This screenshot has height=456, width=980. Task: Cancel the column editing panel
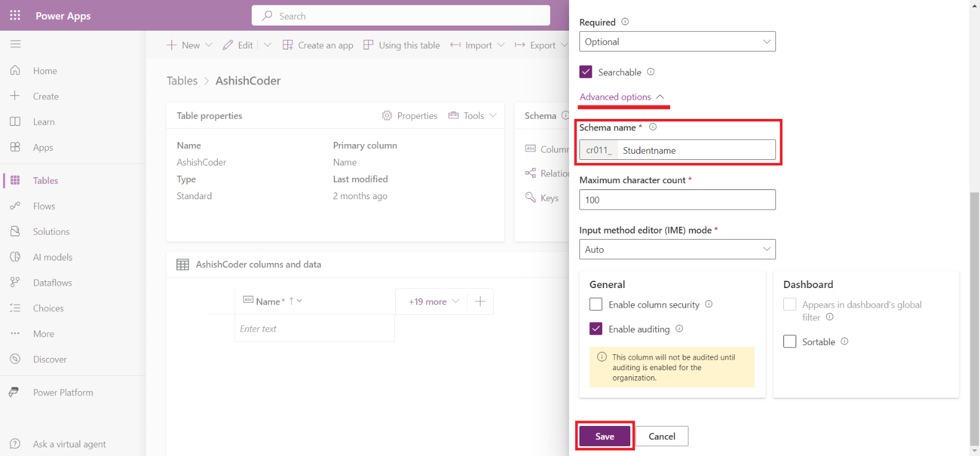661,436
